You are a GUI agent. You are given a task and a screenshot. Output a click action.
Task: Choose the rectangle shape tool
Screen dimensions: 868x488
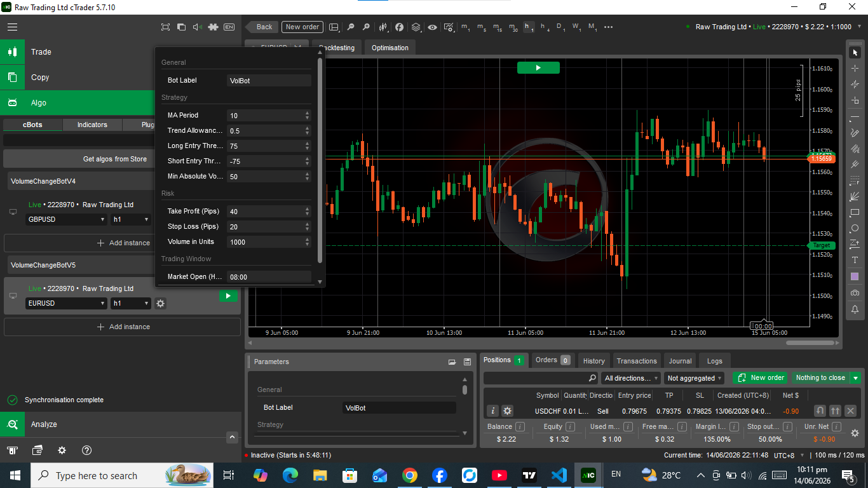[x=855, y=212]
